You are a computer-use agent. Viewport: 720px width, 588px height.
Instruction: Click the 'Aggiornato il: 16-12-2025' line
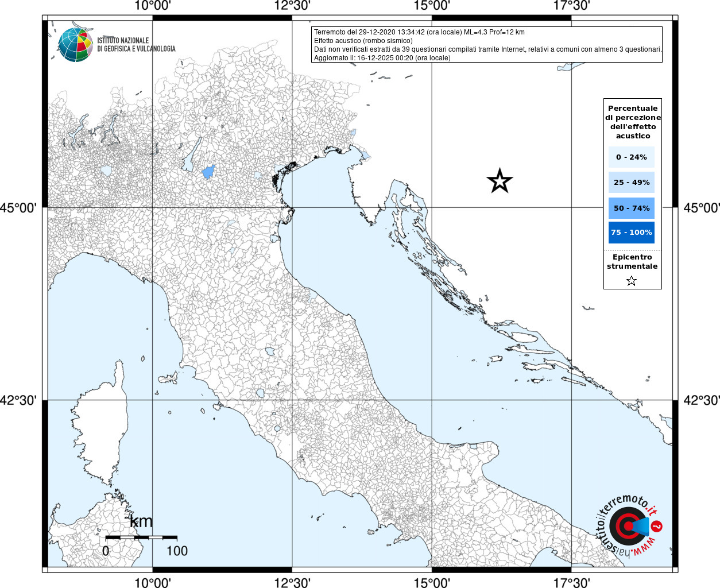click(x=382, y=58)
